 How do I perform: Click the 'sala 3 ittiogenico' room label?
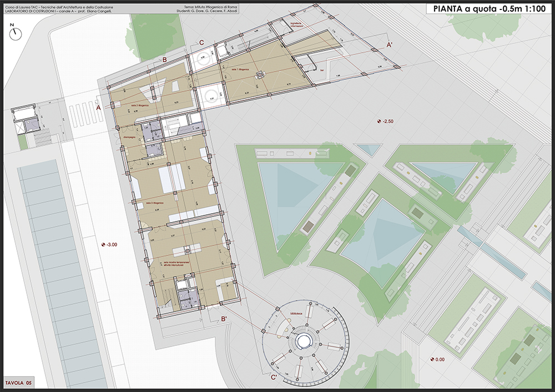[x=155, y=204]
